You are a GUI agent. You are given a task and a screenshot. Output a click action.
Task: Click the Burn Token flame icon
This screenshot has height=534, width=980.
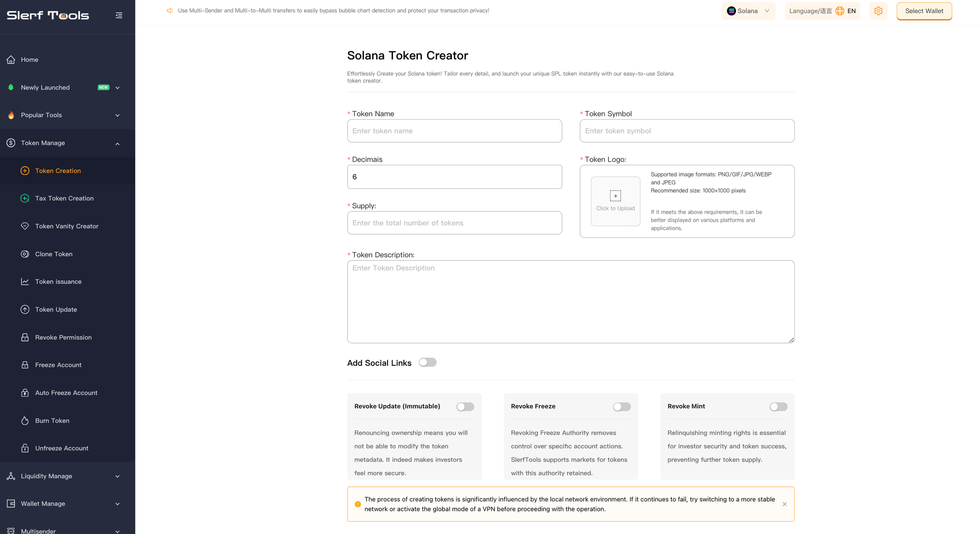coord(25,421)
